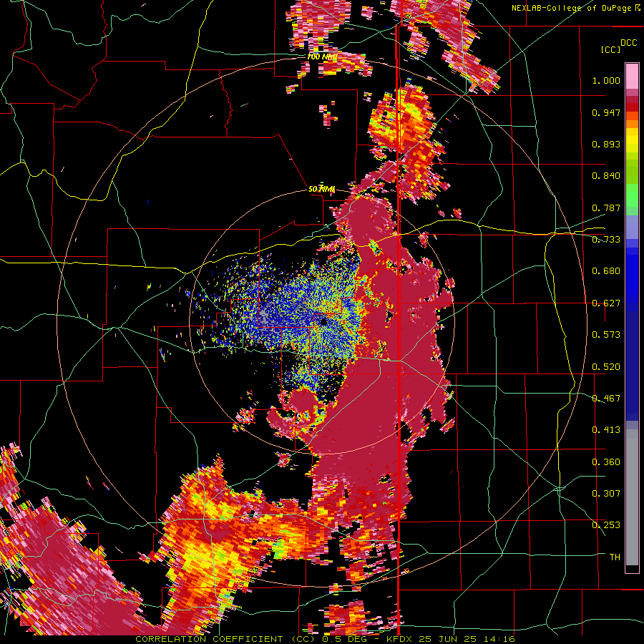Select the 0.520 scale value

tap(606, 367)
